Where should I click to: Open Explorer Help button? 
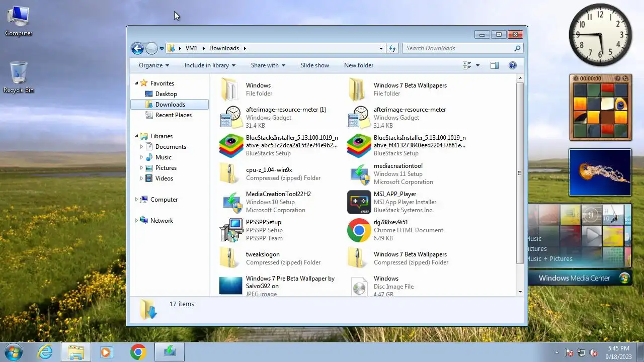513,65
